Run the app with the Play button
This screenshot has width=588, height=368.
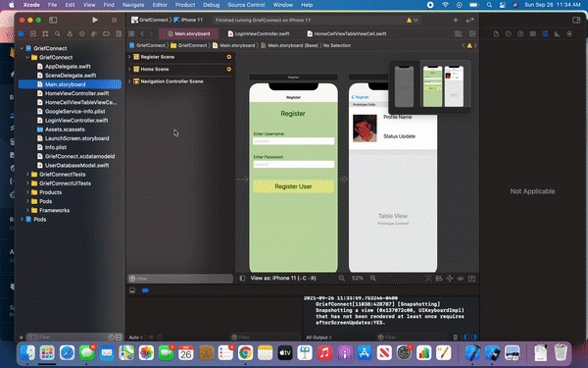pyautogui.click(x=95, y=20)
